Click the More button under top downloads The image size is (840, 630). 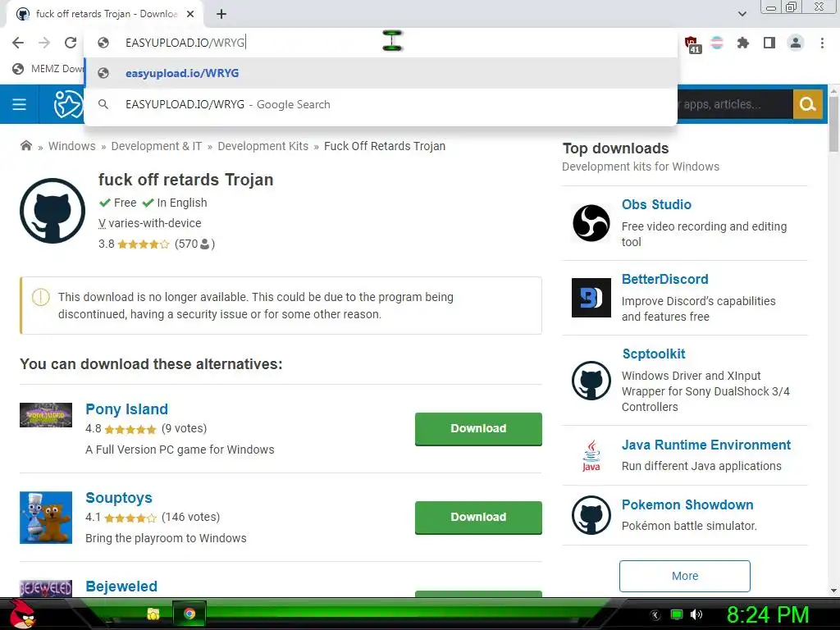(685, 576)
